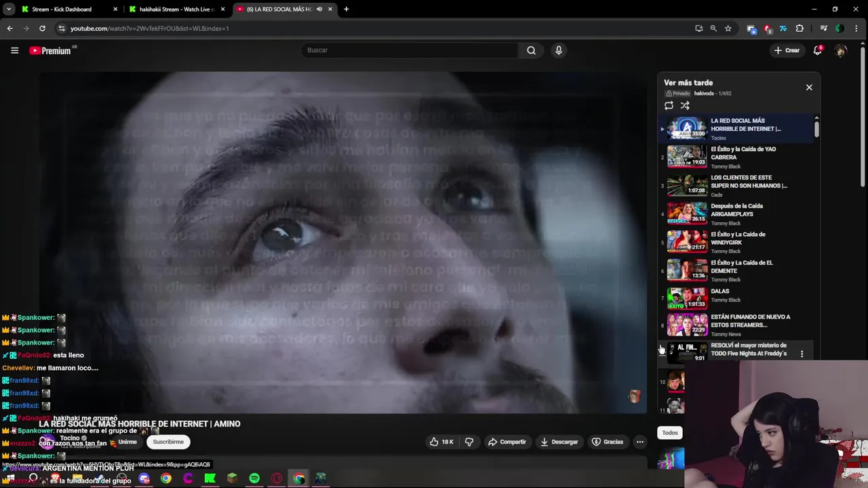This screenshot has width=868, height=488.
Task: Click the video player to pause
Action: pyautogui.click(x=342, y=243)
